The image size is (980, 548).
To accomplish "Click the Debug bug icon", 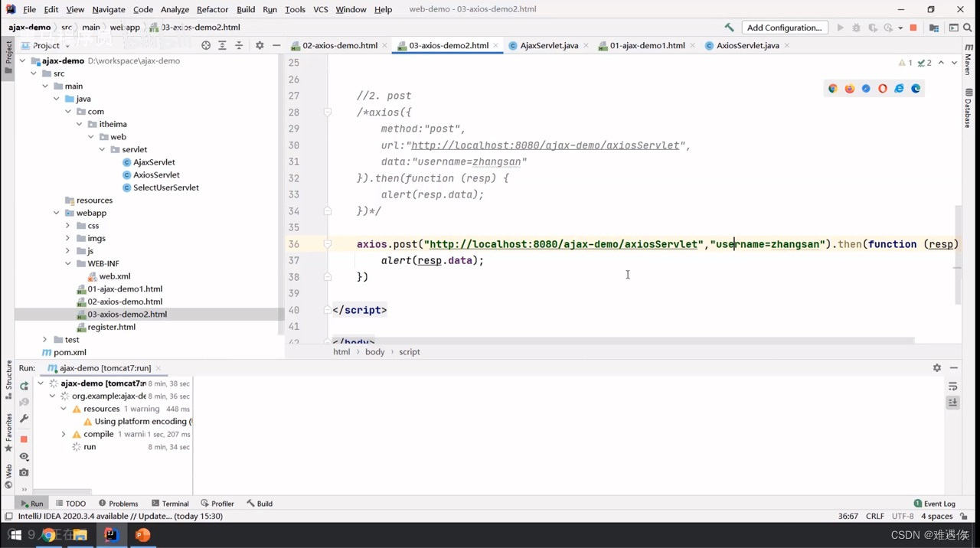I will [856, 28].
